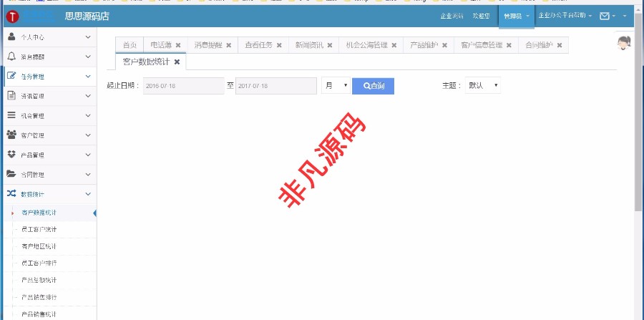Screen dimensions: 644x320
Task: Close the 机会公海管理 tab
Action: coord(394,45)
